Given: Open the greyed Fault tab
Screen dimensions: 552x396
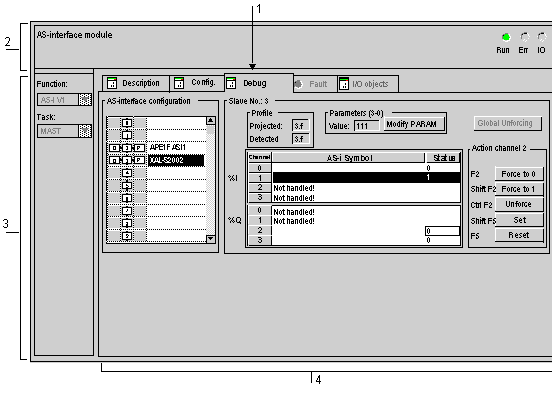Looking at the screenshot, I should 315,84.
